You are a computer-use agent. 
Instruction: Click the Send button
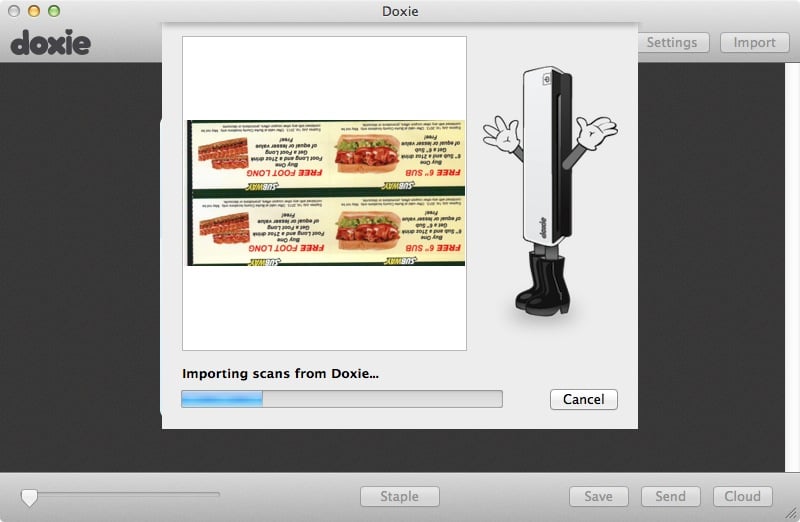pos(670,496)
